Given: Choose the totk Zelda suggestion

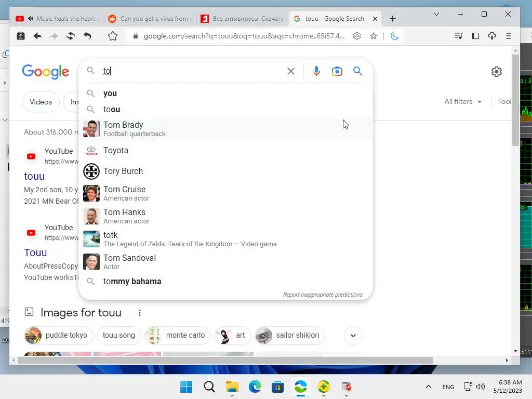Looking at the screenshot, I should point(225,239).
